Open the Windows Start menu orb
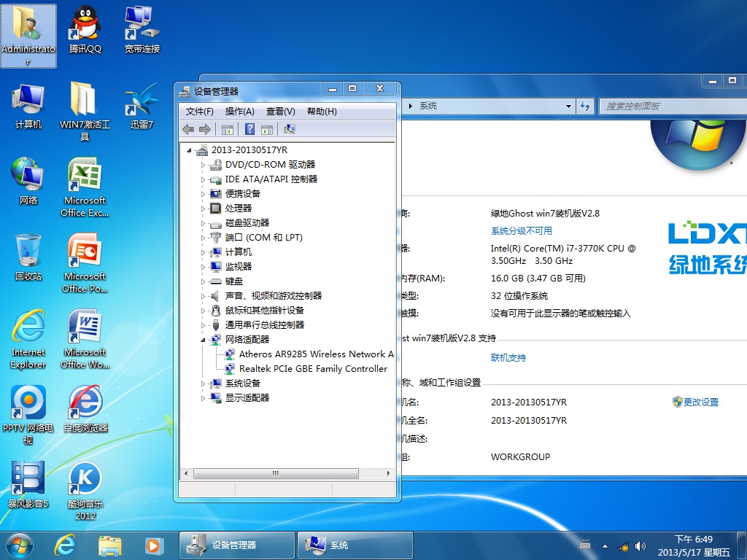Image resolution: width=747 pixels, height=560 pixels. (x=20, y=545)
